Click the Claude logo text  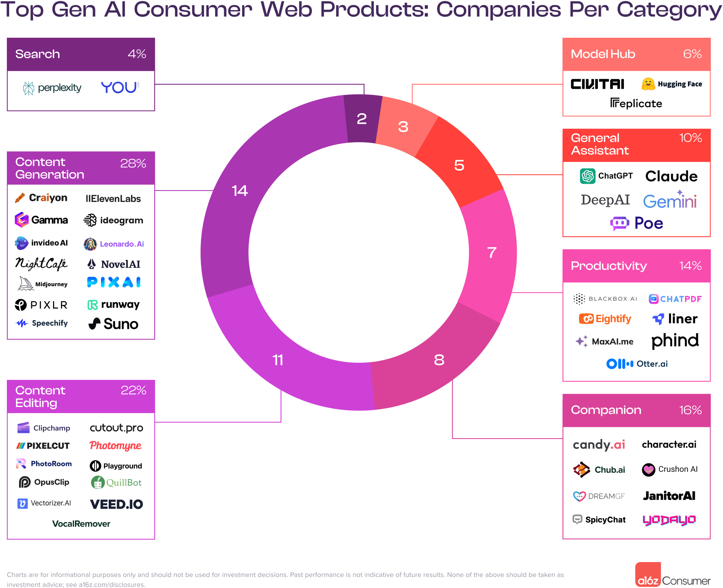coord(671,176)
